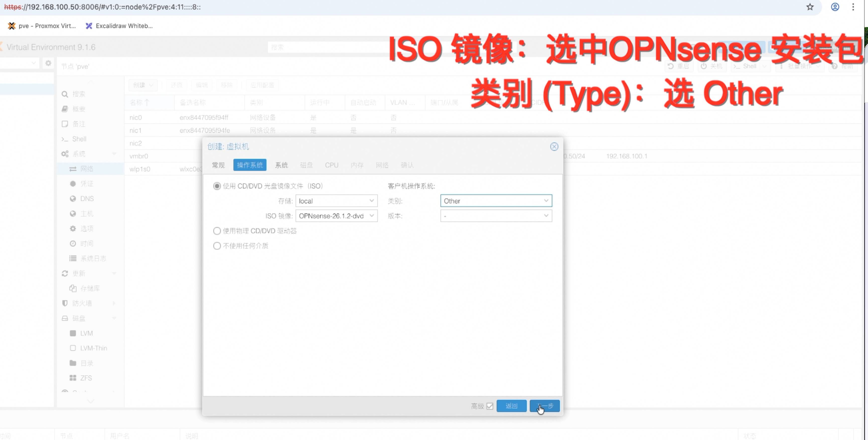
Task: Open the 系统日志 list icon
Action: click(x=73, y=258)
